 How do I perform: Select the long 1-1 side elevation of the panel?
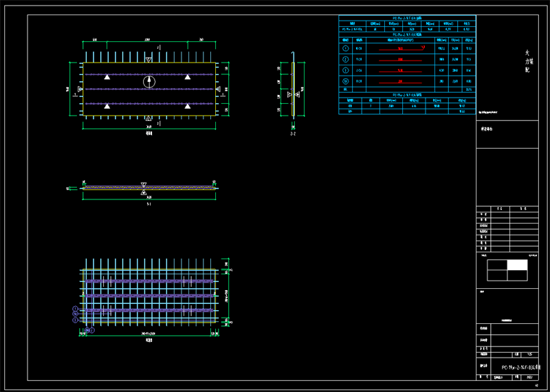pos(149,188)
